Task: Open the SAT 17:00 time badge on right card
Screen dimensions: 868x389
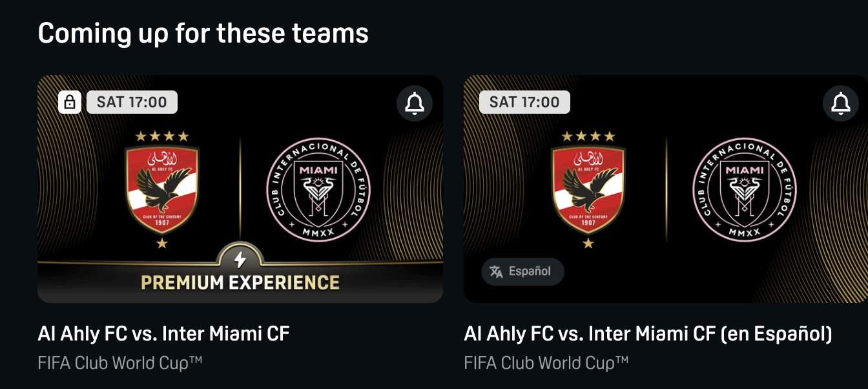Action: [x=525, y=102]
